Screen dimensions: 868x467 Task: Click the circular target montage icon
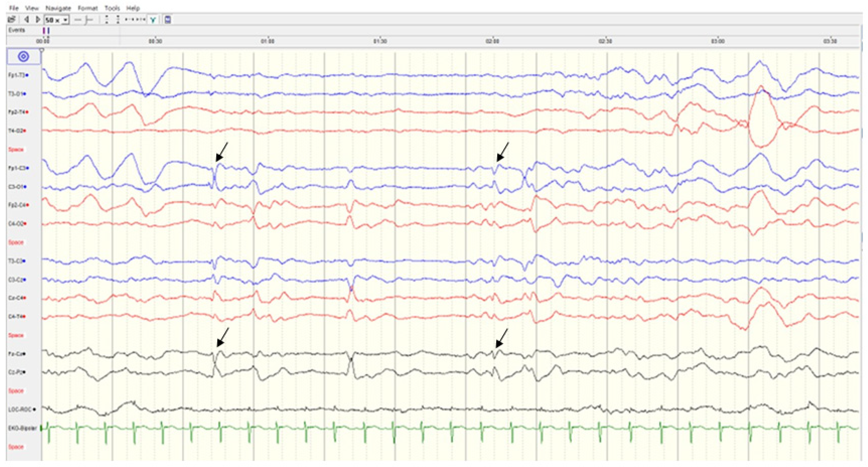click(23, 57)
